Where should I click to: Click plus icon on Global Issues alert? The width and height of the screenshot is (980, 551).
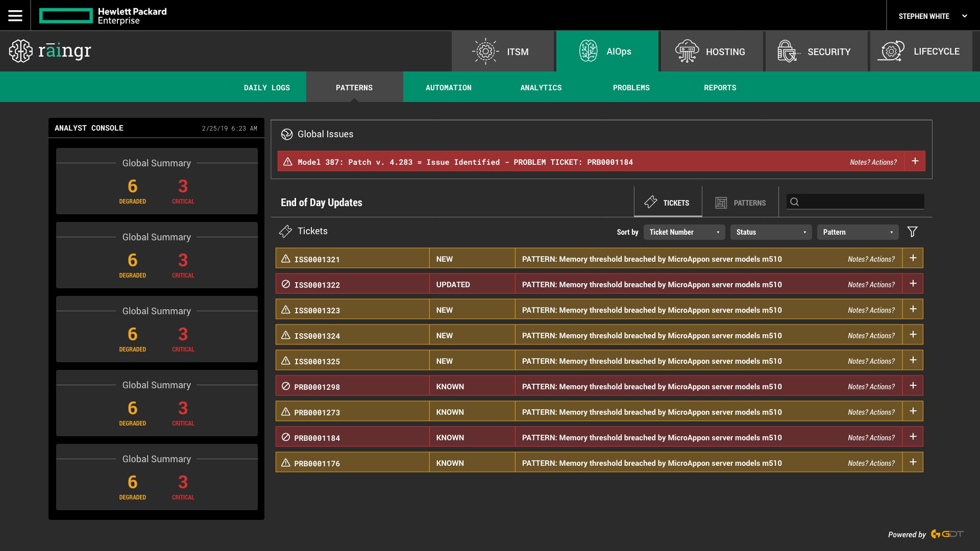[x=915, y=161]
